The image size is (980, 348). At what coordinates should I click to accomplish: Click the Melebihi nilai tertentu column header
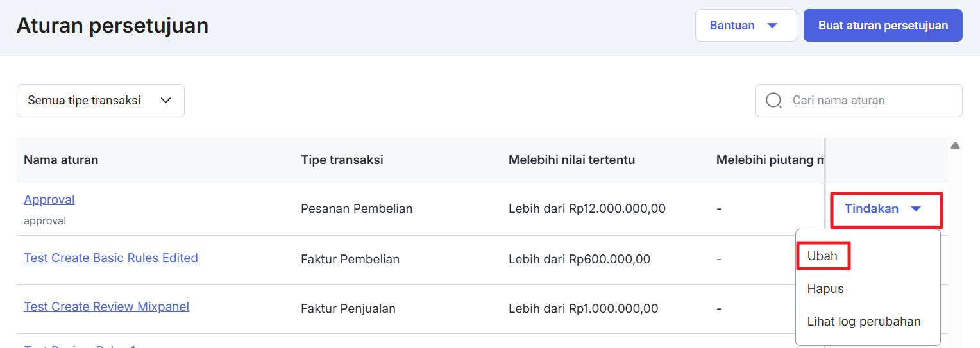pyautogui.click(x=571, y=160)
